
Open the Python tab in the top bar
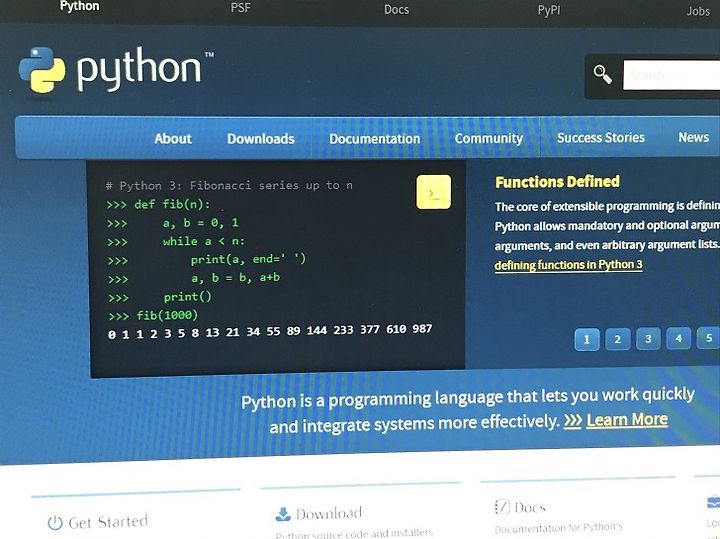(x=79, y=6)
